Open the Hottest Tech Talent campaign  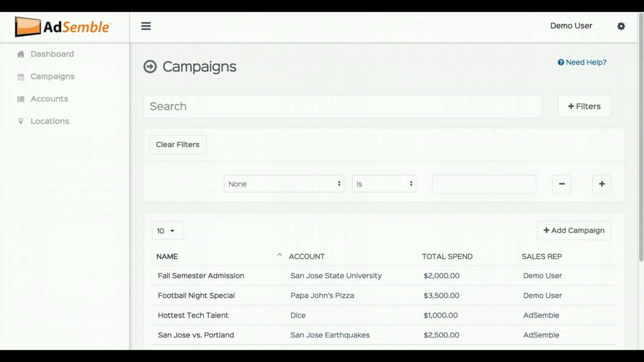[193, 315]
